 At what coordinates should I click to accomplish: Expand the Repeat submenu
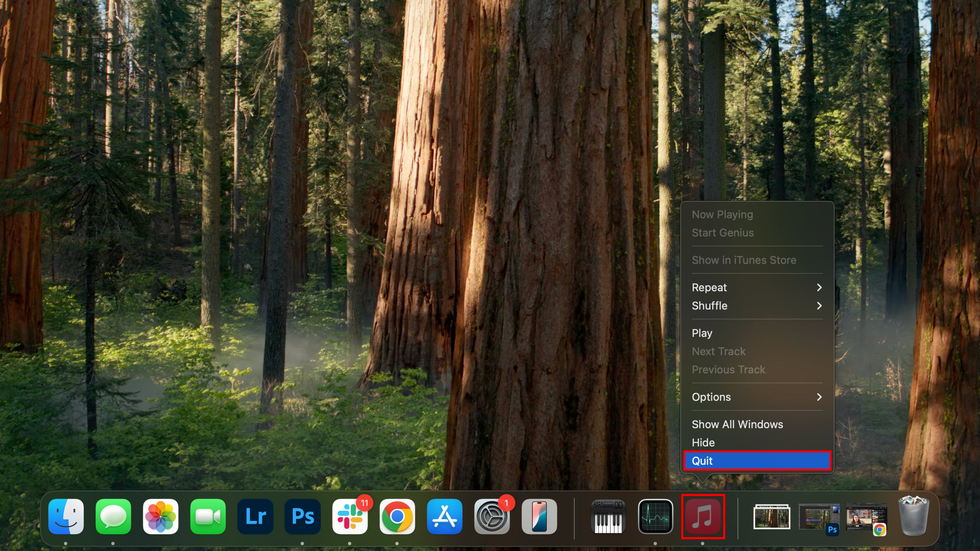point(757,288)
